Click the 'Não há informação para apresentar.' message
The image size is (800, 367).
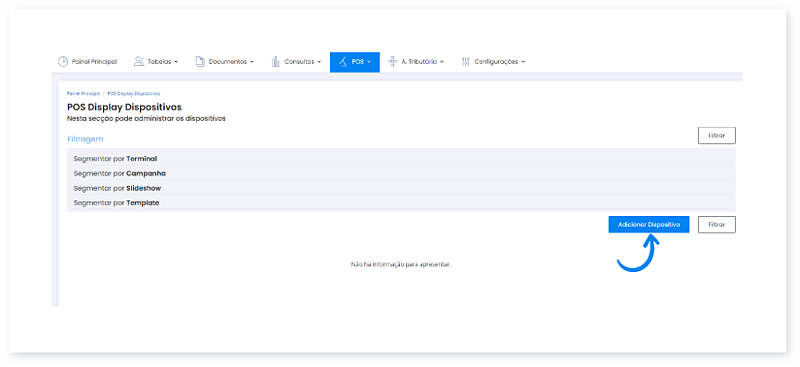pyautogui.click(x=401, y=265)
